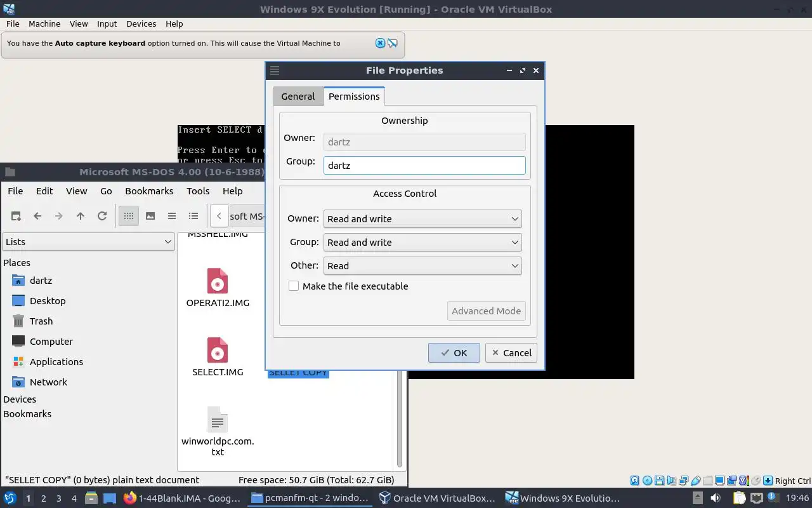Switch to the Permissions tab

point(354,97)
